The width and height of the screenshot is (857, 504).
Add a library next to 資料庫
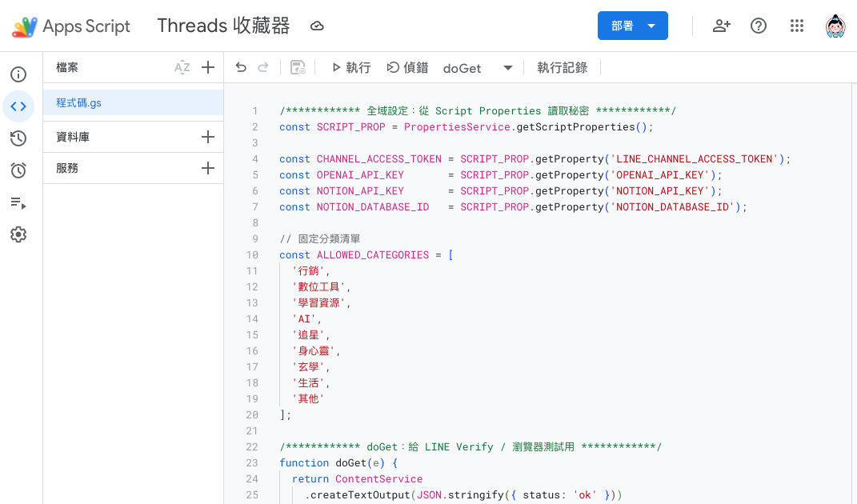pyautogui.click(x=208, y=137)
